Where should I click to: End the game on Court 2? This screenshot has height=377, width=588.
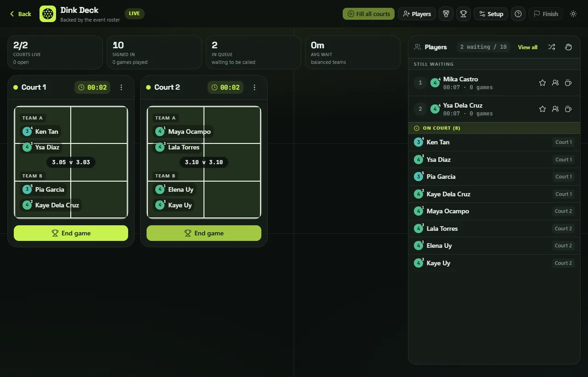point(204,233)
